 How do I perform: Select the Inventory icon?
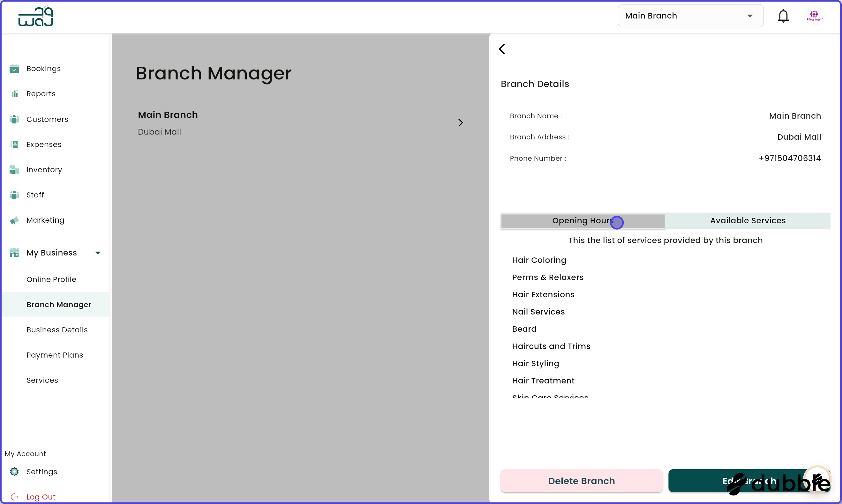(14, 169)
